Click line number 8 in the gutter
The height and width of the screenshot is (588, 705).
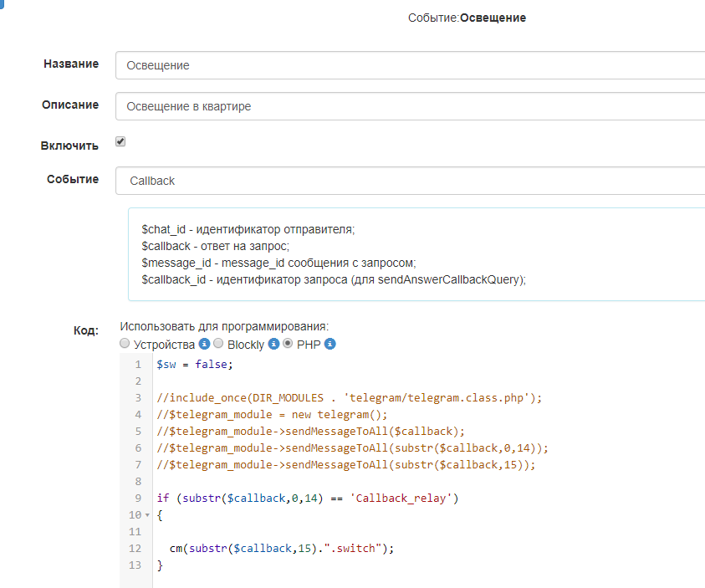click(138, 482)
